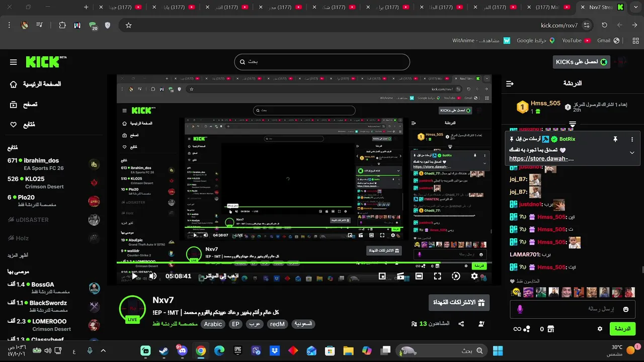Mute the stream volume
Screen dimensions: 644x362
point(152,276)
